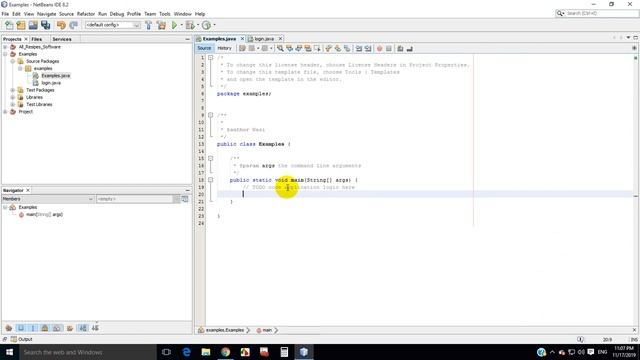
Task: Select the Project node in Projects tree
Action: 25,112
